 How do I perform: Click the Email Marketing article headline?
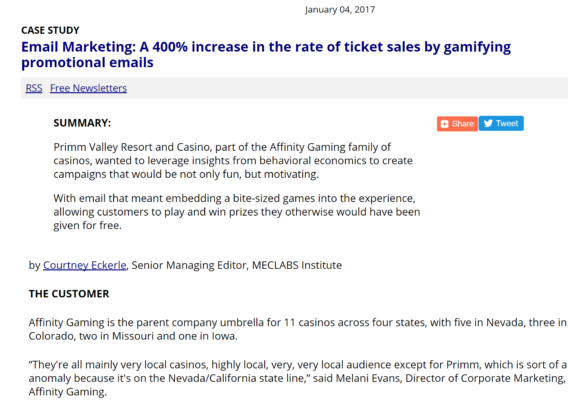[266, 55]
